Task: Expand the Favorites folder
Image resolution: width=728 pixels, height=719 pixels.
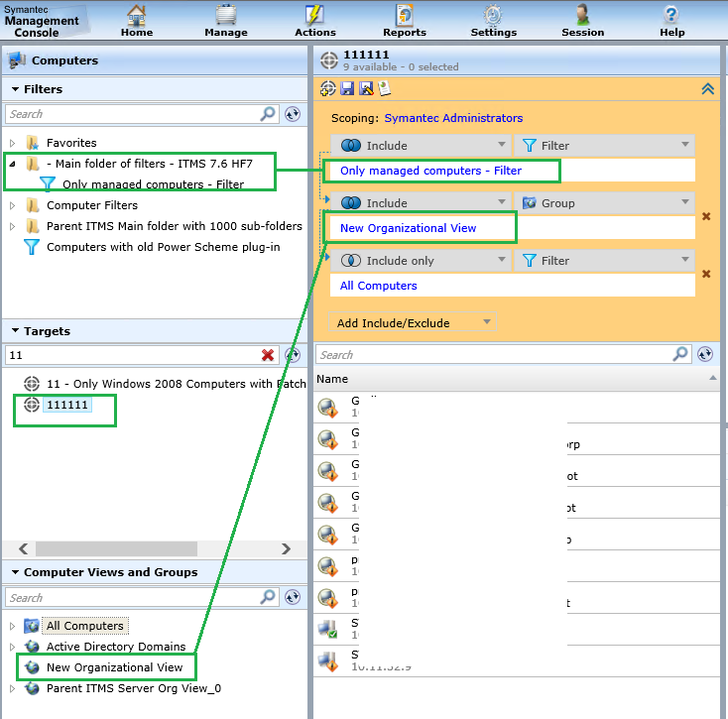Action: pos(13,143)
